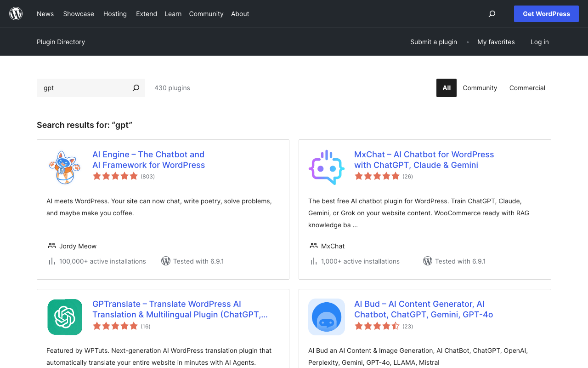Open the Community menu in top nav

coord(206,14)
